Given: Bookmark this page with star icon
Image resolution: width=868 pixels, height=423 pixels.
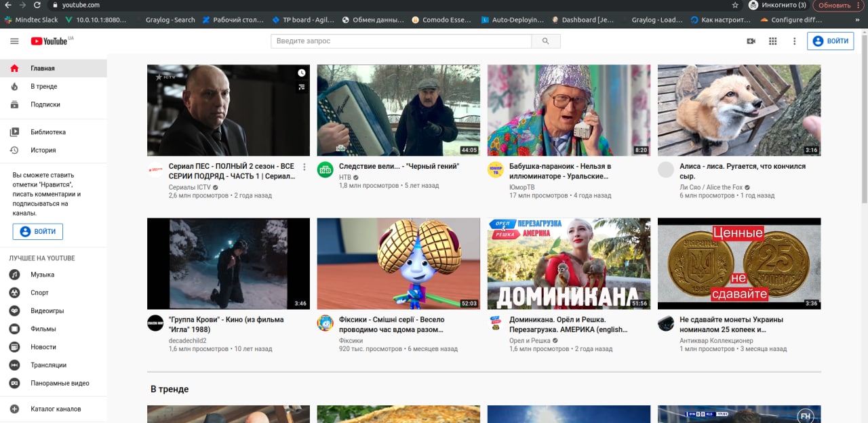Looking at the screenshot, I should click(x=734, y=5).
